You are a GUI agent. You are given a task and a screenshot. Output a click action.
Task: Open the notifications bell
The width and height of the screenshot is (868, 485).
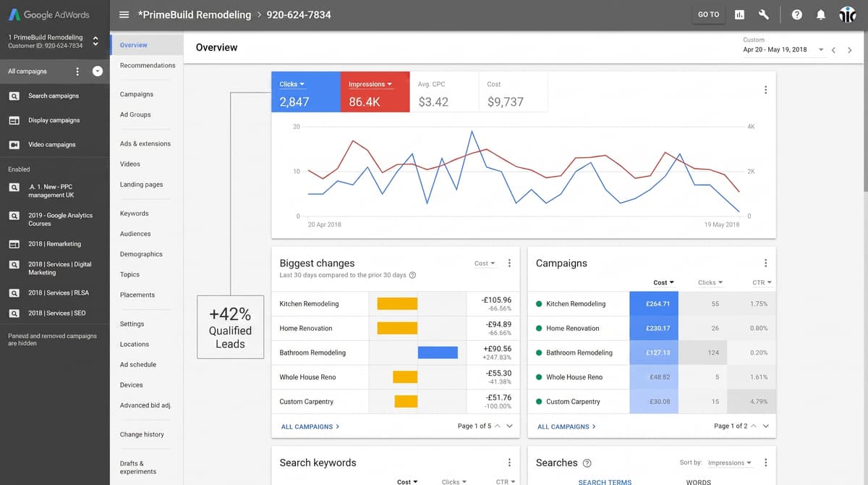pos(821,14)
